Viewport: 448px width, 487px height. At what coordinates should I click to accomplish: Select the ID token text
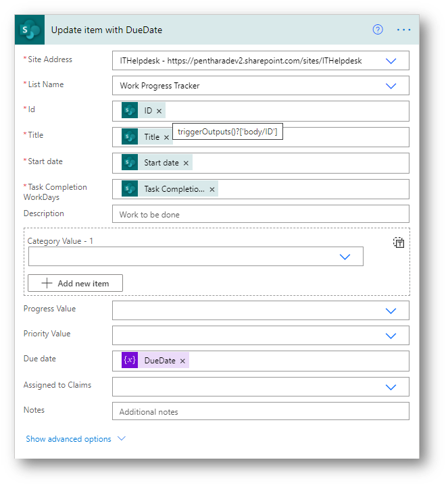148,111
